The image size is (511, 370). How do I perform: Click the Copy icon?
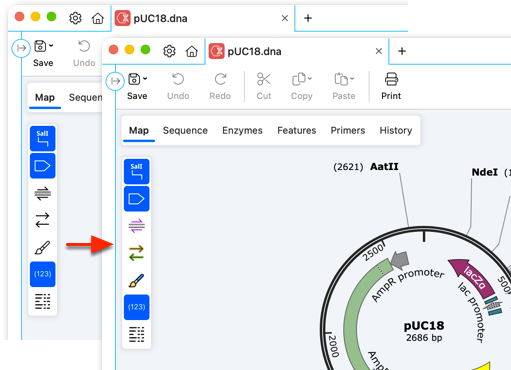(x=298, y=79)
